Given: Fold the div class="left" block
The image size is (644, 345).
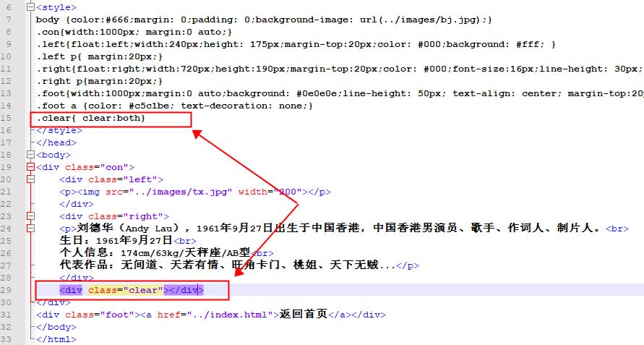Looking at the screenshot, I should (29, 179).
